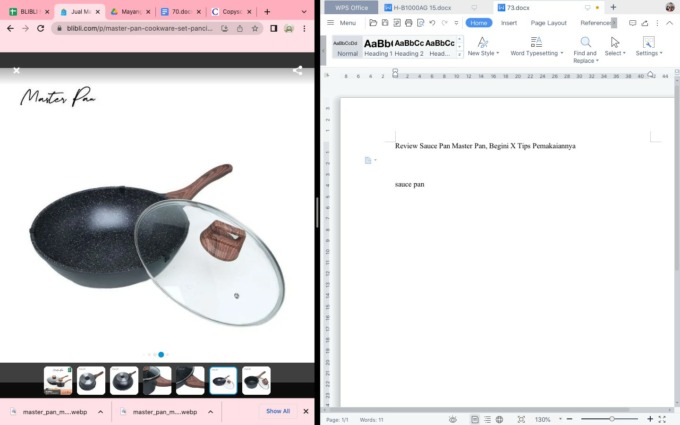This screenshot has width=680, height=425.
Task: Bookmark the page with the star icon
Action: tap(255, 28)
